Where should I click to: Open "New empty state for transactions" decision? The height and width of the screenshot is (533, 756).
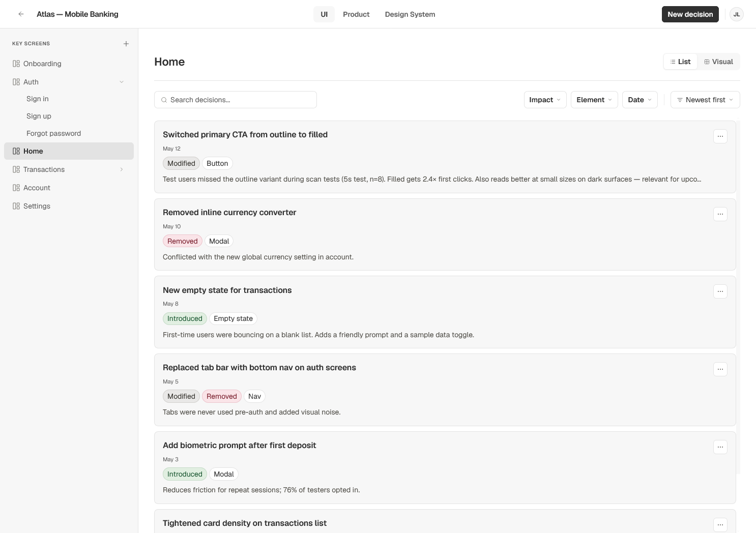pyautogui.click(x=227, y=290)
